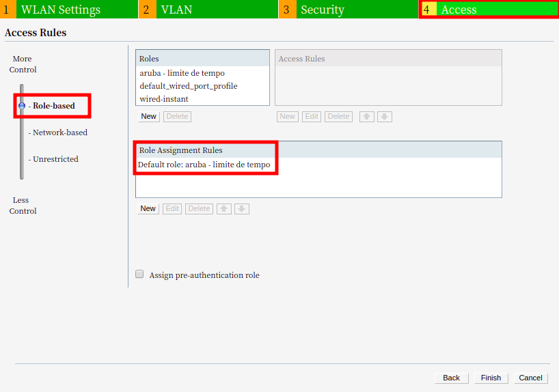The height and width of the screenshot is (392, 559).
Task: Select Network-based access control level
Action: (x=59, y=132)
